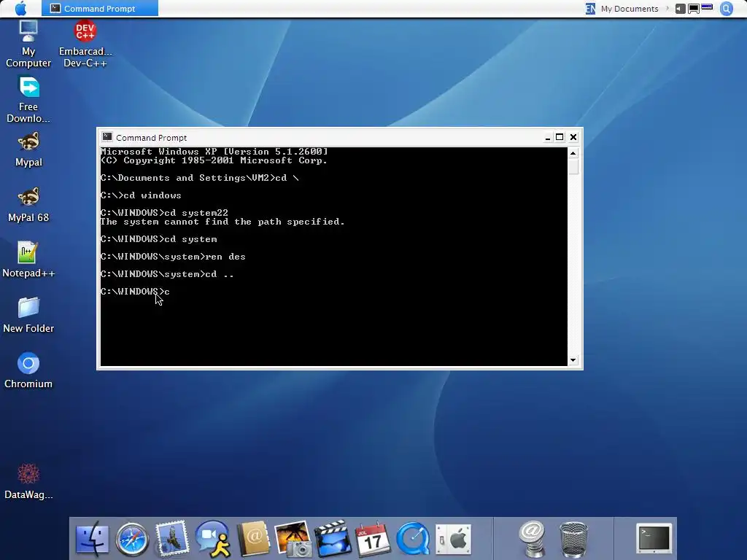The width and height of the screenshot is (747, 560).
Task: Select the Notepad++ desktop icon
Action: (x=28, y=260)
